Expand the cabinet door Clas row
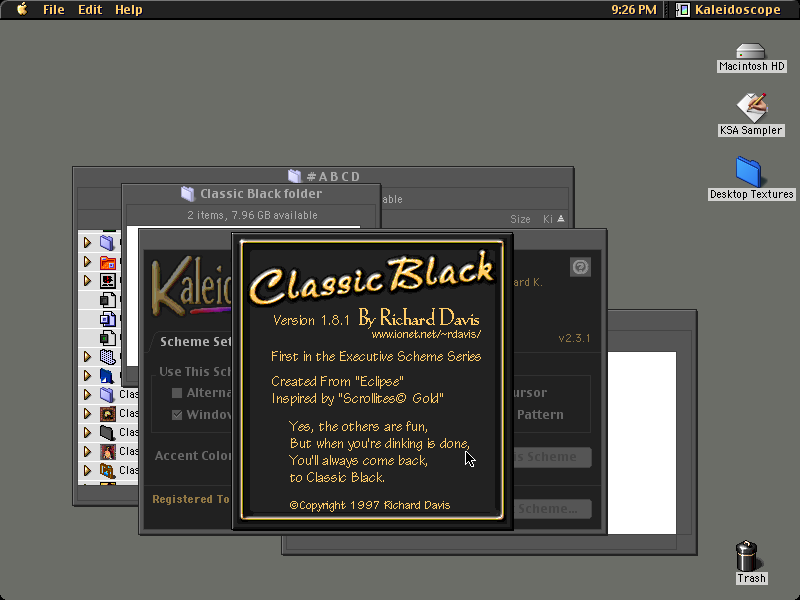 pyautogui.click(x=87, y=470)
